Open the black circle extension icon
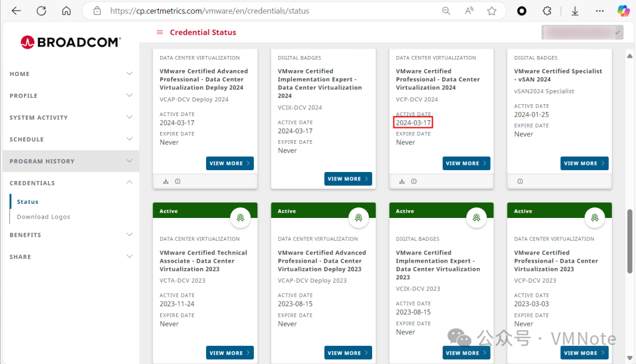636x364 pixels. click(x=522, y=11)
